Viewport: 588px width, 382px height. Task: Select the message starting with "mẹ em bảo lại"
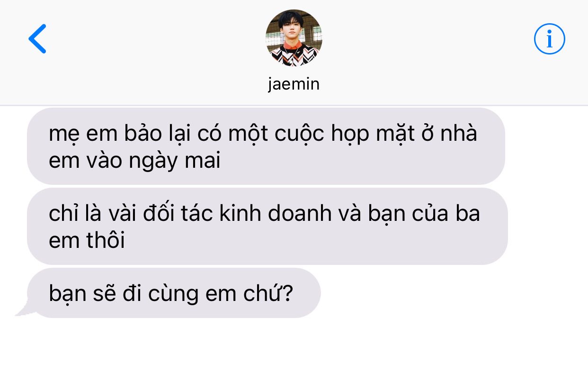266,146
